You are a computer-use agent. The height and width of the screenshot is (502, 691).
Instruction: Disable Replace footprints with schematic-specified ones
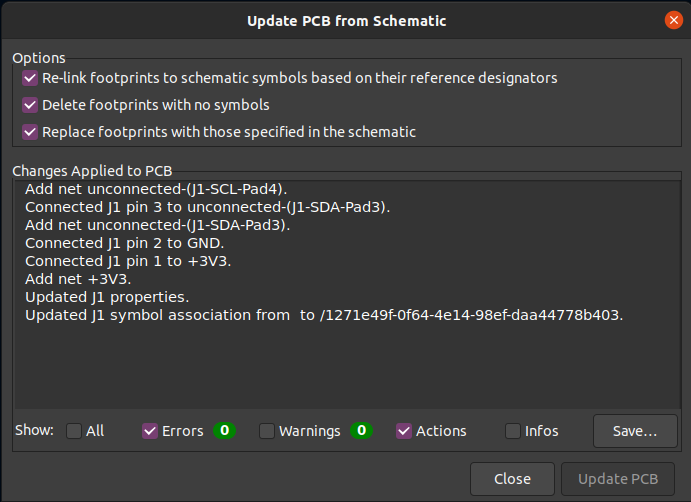pyautogui.click(x=29, y=132)
